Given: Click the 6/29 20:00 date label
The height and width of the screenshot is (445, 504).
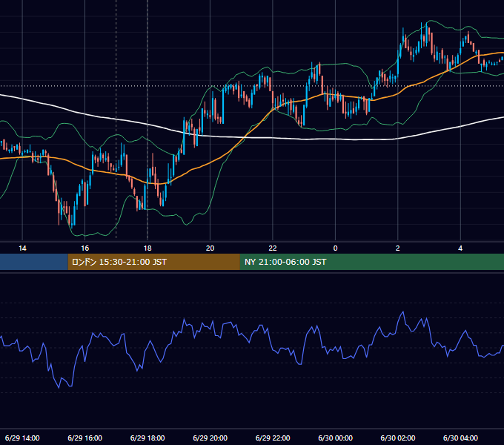Looking at the screenshot, I should (210, 438).
